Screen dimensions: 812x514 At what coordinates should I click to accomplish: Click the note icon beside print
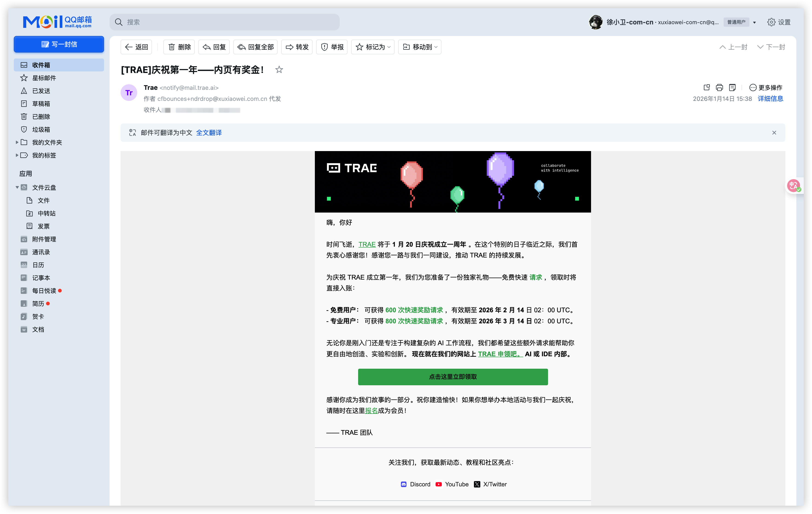coord(732,88)
